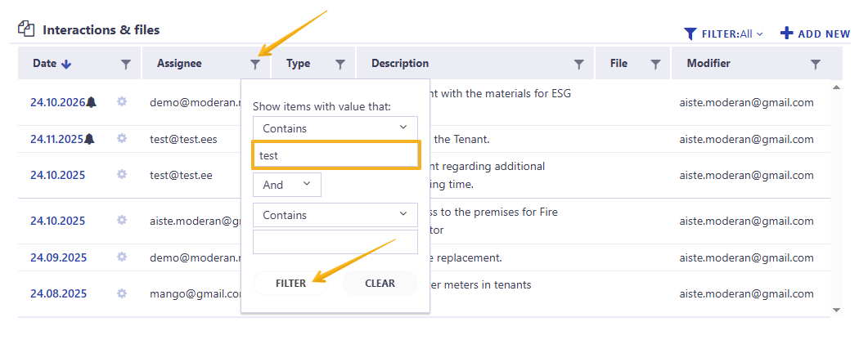Open the Assignee column filter icon

(254, 64)
